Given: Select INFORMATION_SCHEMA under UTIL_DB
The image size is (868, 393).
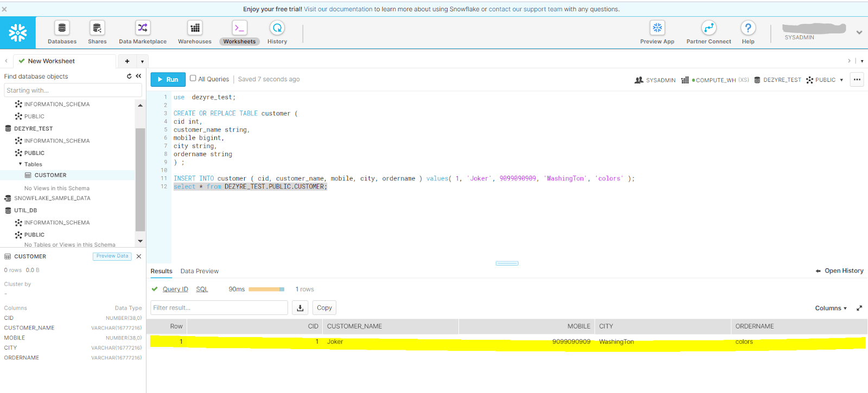Looking at the screenshot, I should pyautogui.click(x=57, y=223).
